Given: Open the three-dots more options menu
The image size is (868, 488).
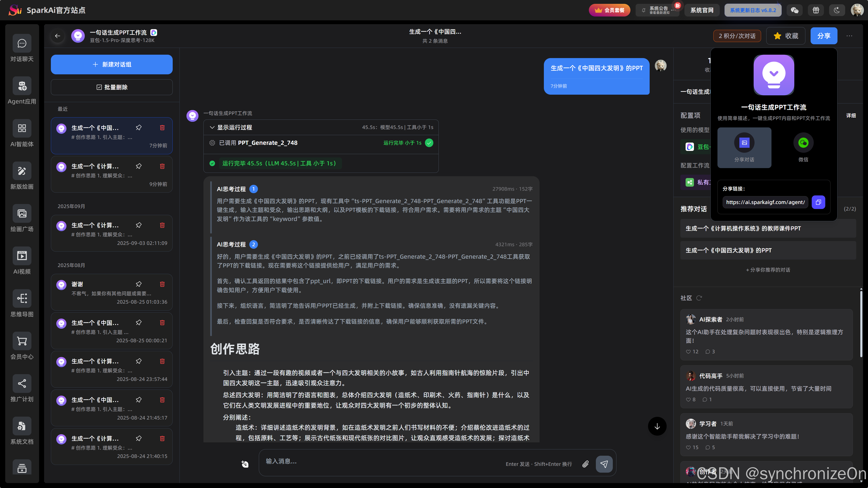Looking at the screenshot, I should click(849, 36).
